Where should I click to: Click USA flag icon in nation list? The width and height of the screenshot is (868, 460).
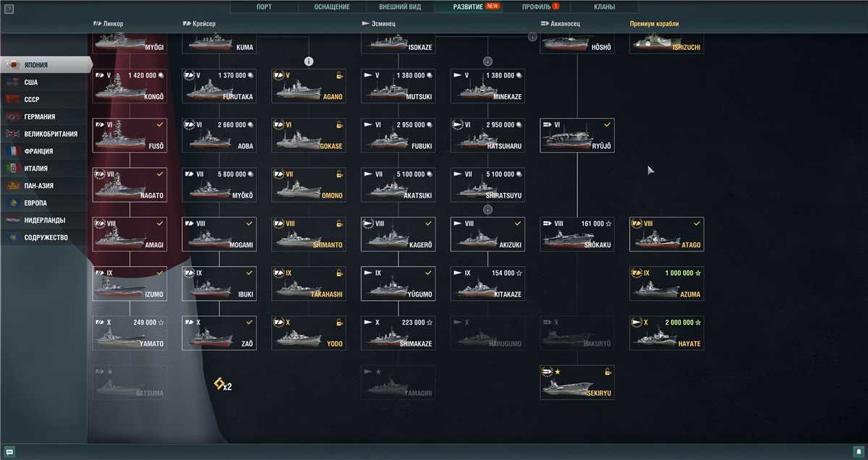(x=12, y=82)
